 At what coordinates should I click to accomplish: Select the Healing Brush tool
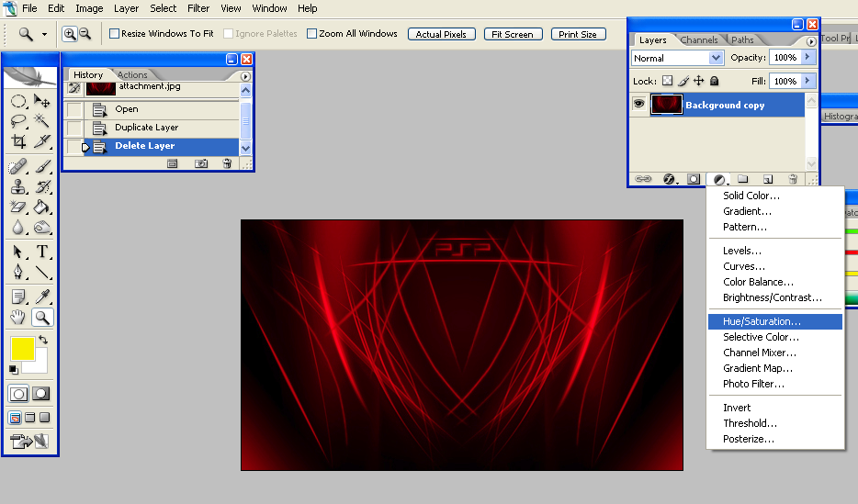(x=18, y=166)
